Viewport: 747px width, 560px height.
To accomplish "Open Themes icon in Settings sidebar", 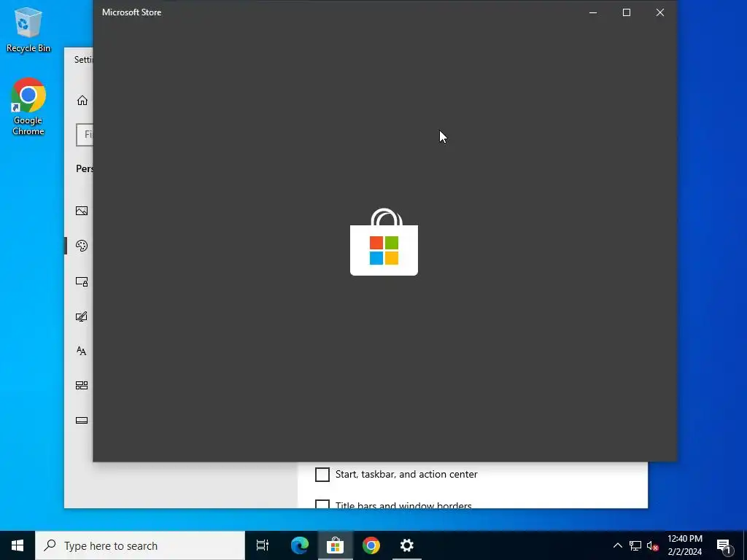I will point(82,316).
